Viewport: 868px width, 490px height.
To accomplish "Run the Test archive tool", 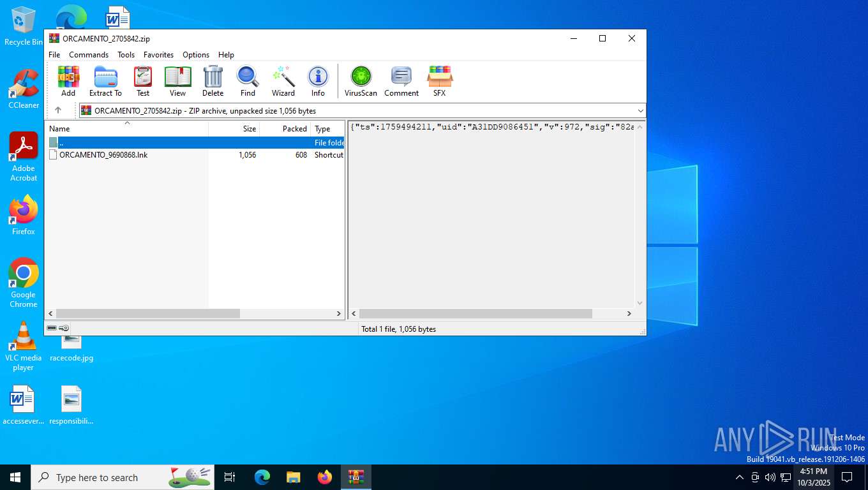I will point(143,81).
